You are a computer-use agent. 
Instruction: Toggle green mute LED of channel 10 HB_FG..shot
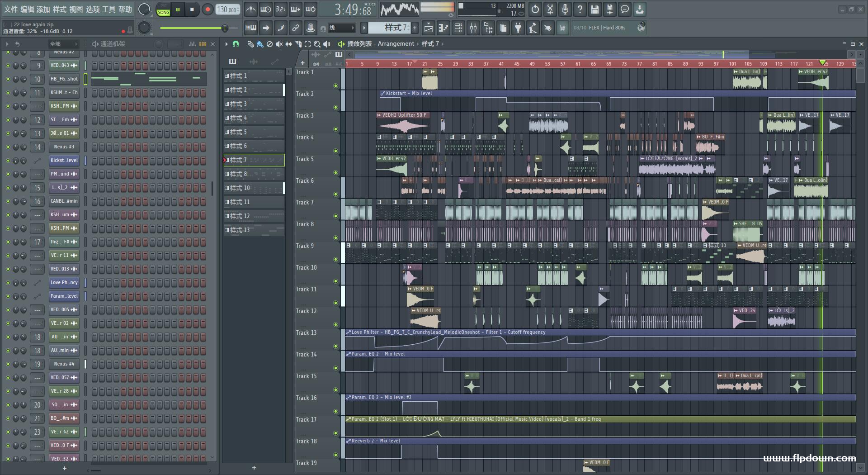8,79
